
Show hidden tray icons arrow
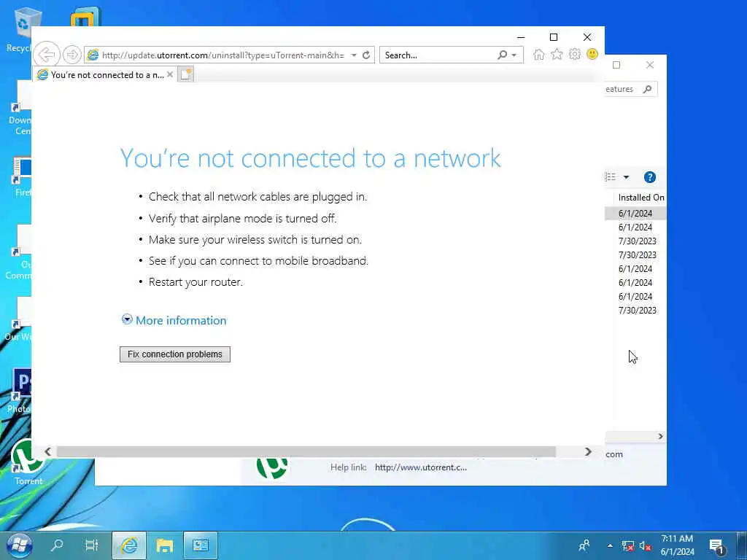pos(610,545)
